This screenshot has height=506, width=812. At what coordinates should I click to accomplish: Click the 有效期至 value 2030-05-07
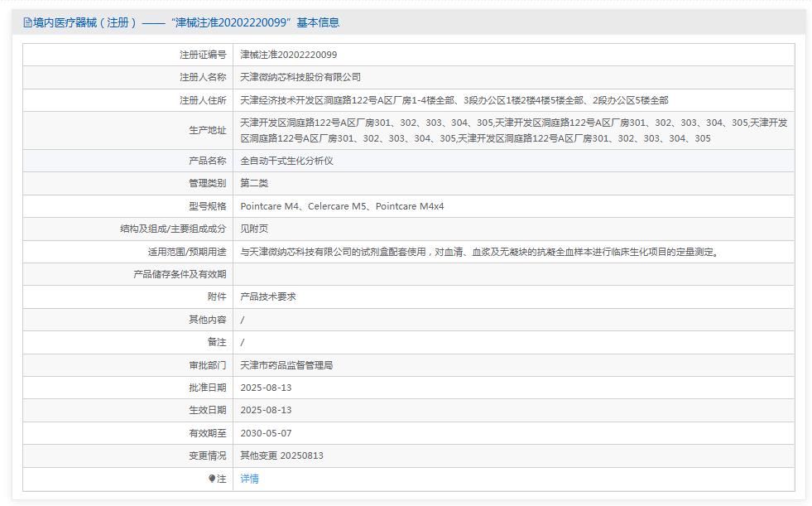pos(266,432)
